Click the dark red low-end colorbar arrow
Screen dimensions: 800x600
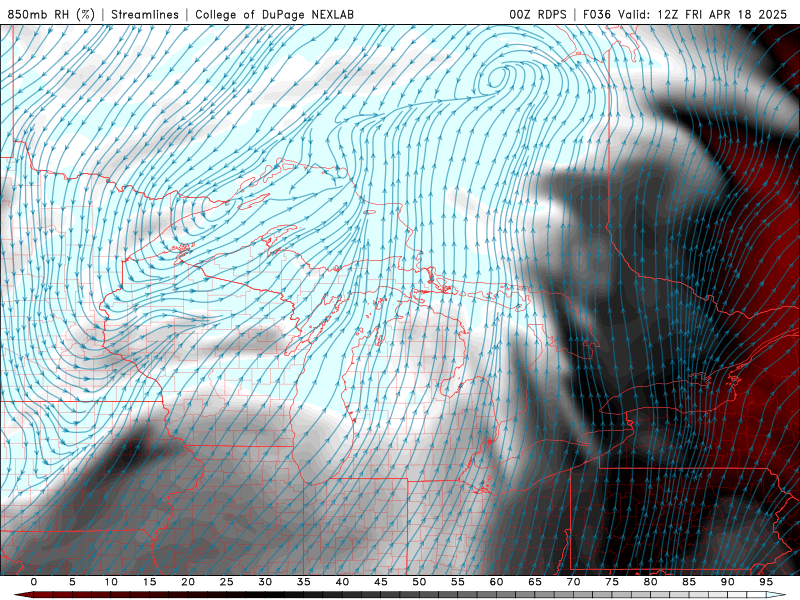(x=23, y=595)
